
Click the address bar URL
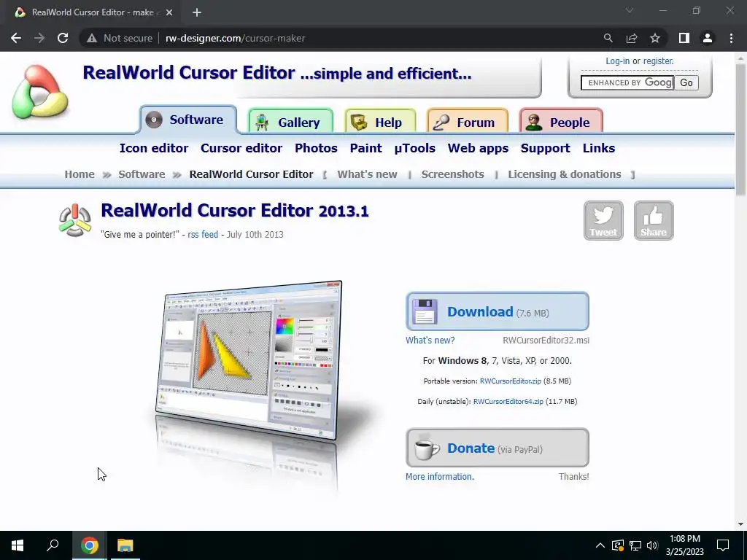(x=236, y=38)
